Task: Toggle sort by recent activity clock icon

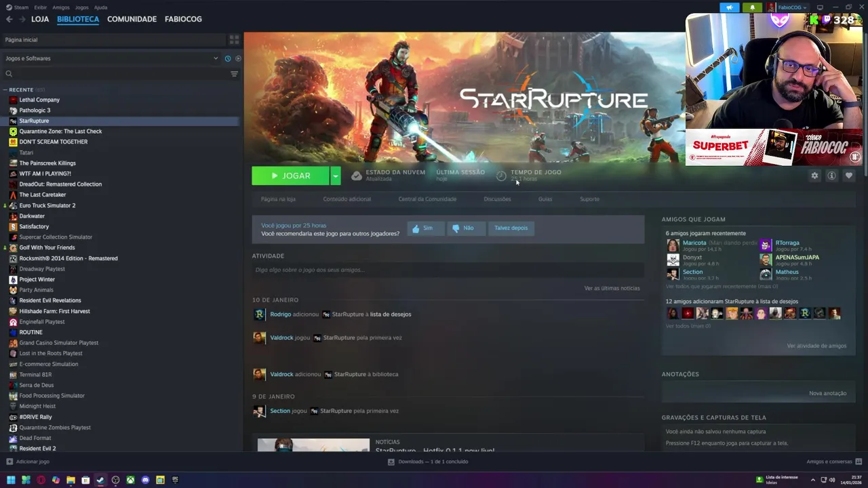Action: click(x=228, y=58)
